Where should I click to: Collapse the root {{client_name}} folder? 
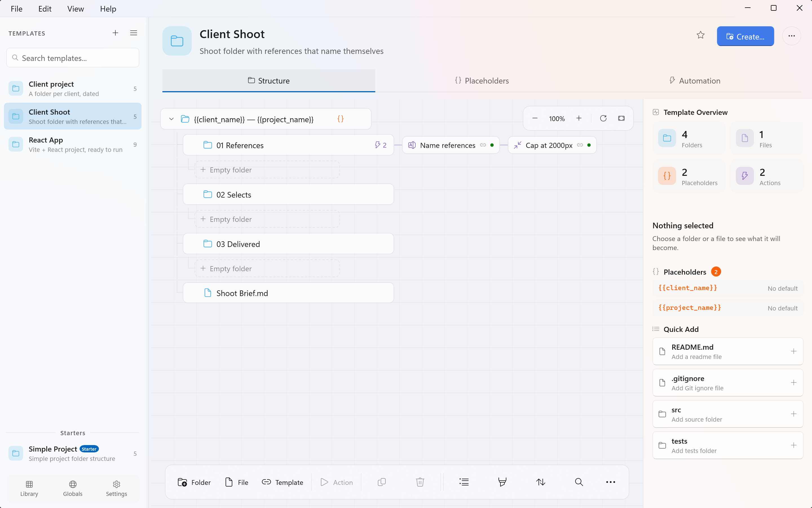[171, 119]
